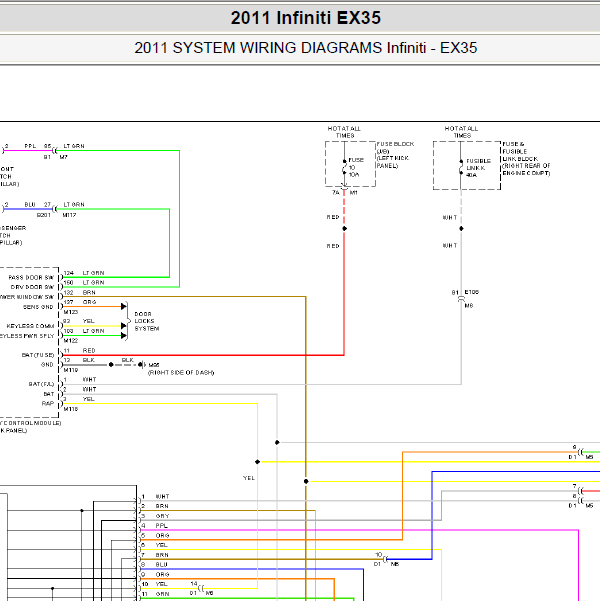Click the "M117" connector label
Viewport: 600px width, 601px height.
click(x=69, y=215)
